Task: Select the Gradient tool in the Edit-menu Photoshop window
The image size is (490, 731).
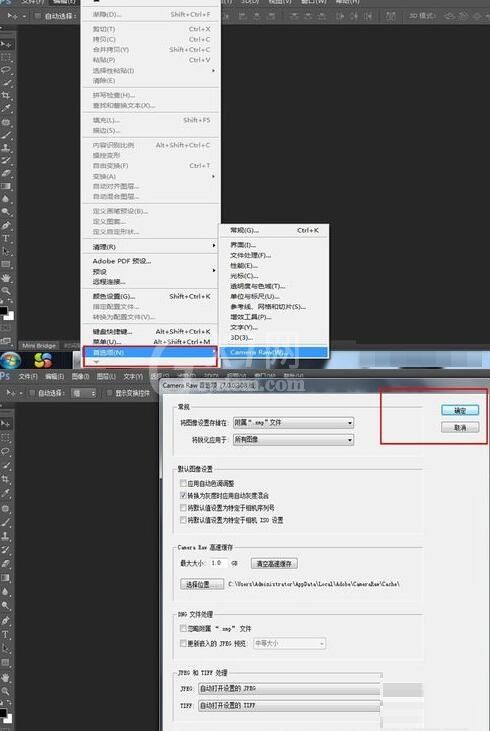Action: tap(6, 186)
